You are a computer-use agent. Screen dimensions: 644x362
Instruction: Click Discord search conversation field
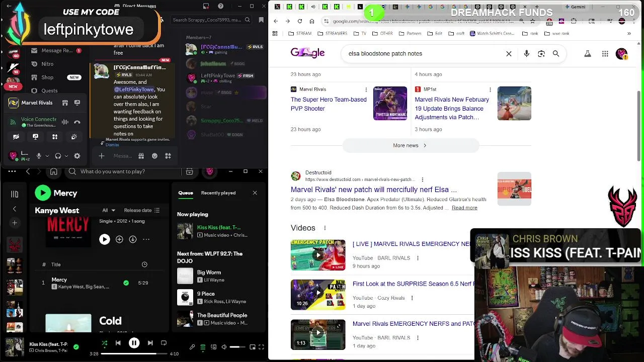point(211,20)
